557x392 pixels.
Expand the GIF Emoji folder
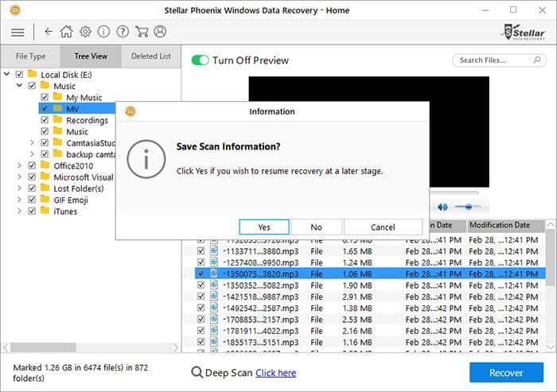click(20, 200)
